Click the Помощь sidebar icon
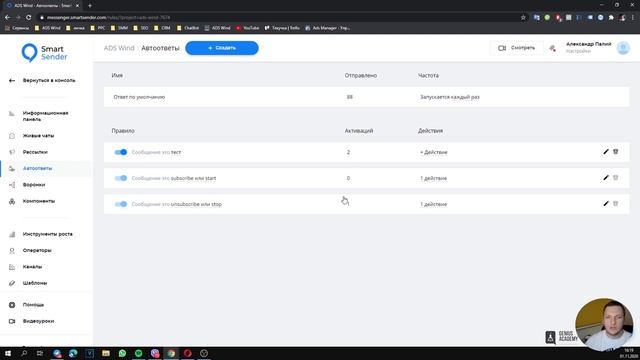The height and width of the screenshot is (360, 640). tap(12, 304)
